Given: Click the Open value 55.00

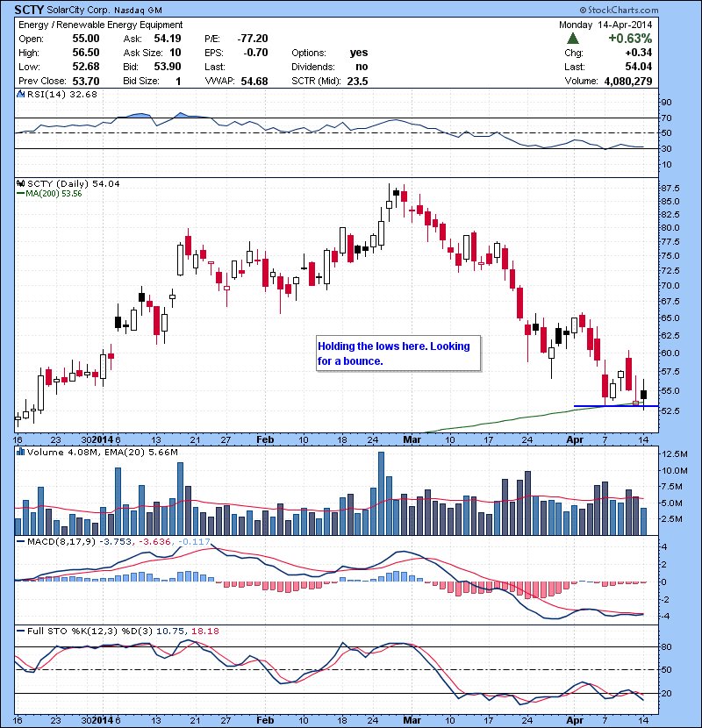Looking at the screenshot, I should coord(86,39).
